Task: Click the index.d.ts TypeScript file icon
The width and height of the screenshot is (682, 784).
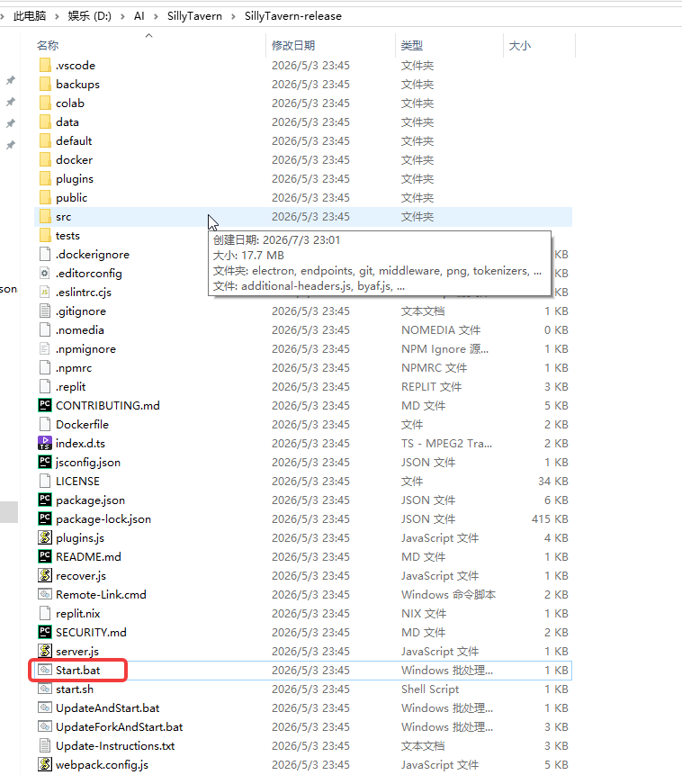Action: (x=45, y=443)
